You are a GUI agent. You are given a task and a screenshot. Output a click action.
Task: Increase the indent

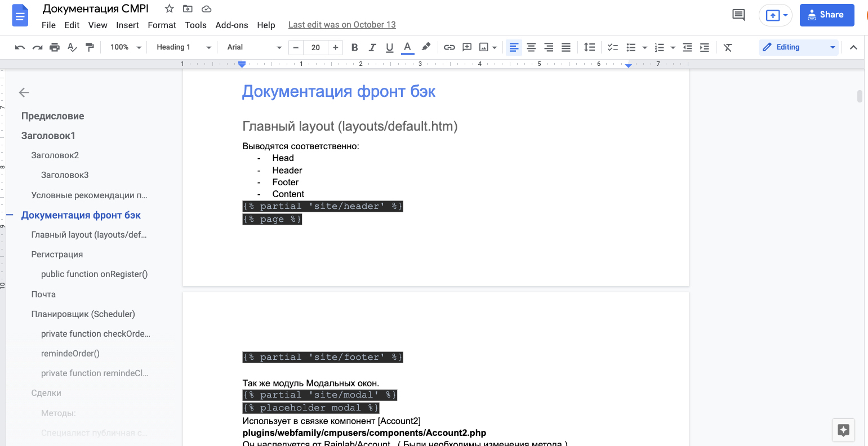click(x=705, y=47)
